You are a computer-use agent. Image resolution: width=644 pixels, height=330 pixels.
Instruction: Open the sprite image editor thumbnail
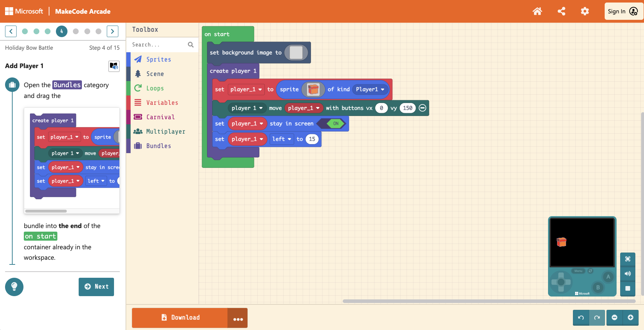point(313,89)
